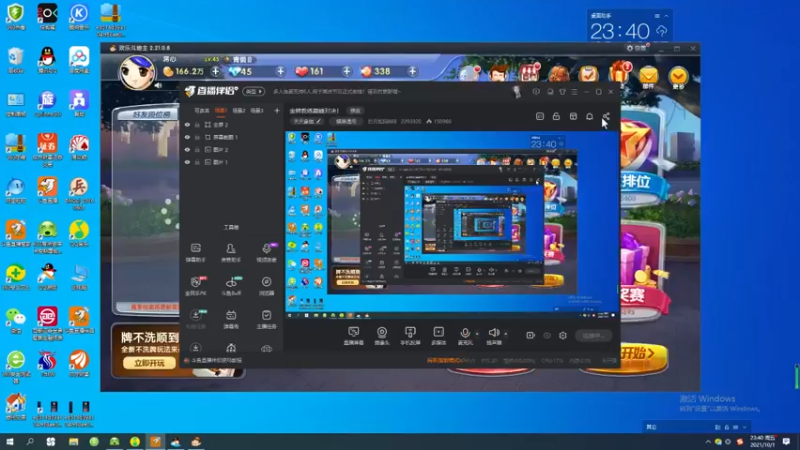
Task: Expand the 更多 menu in the game window
Action: pos(678,77)
